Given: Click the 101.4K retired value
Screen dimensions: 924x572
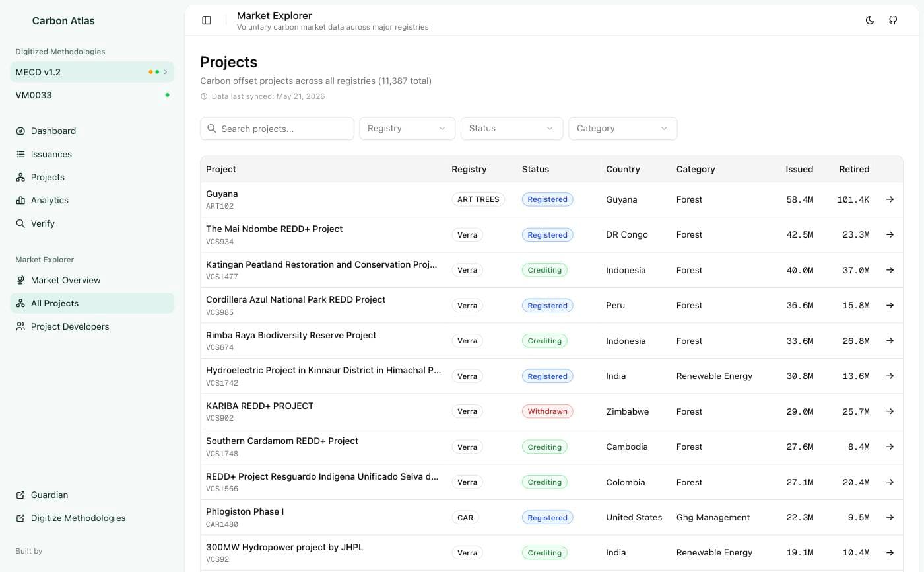Looking at the screenshot, I should (853, 199).
